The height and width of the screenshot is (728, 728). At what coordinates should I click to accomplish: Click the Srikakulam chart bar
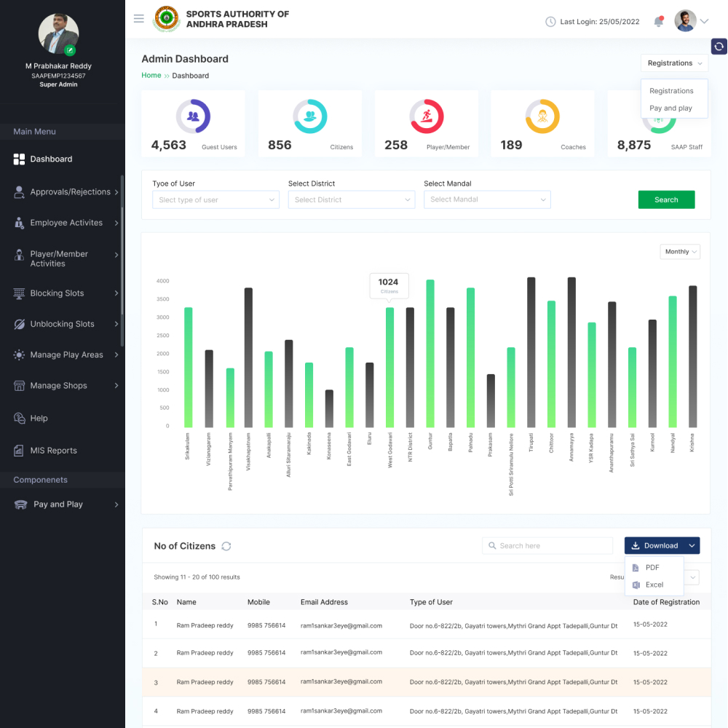click(188, 367)
